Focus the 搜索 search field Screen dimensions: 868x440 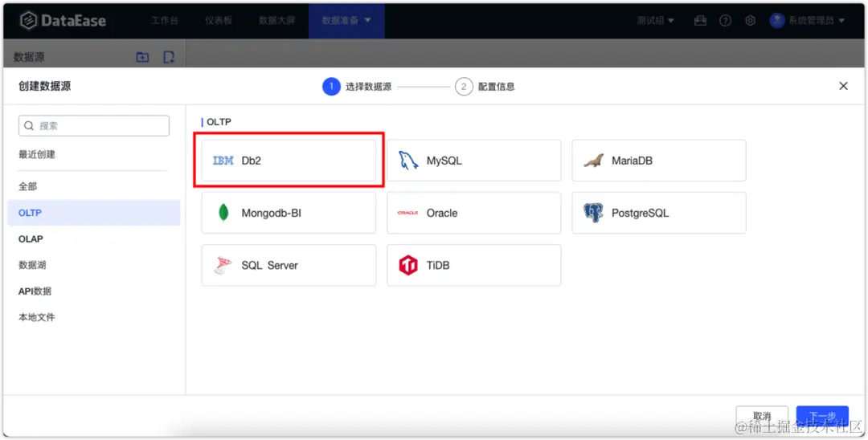pos(94,125)
